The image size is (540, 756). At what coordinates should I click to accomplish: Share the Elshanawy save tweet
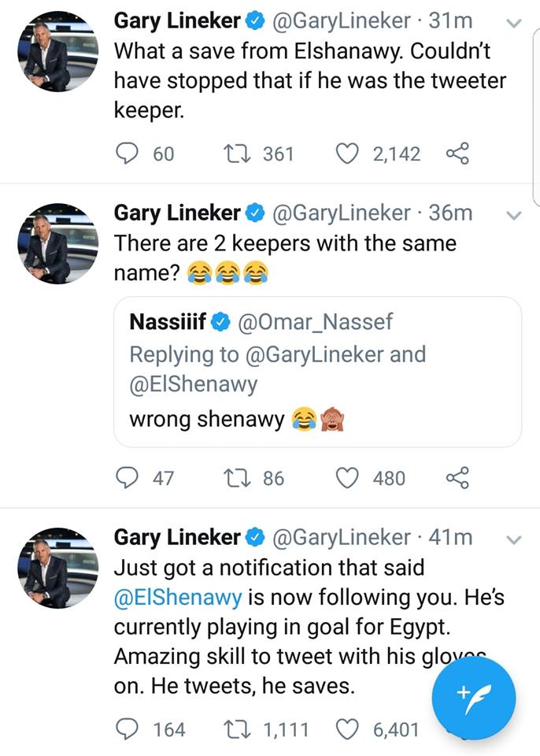457,154
